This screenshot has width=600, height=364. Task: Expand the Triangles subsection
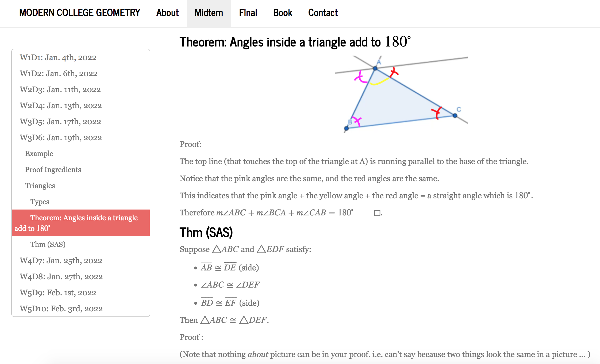(x=40, y=185)
